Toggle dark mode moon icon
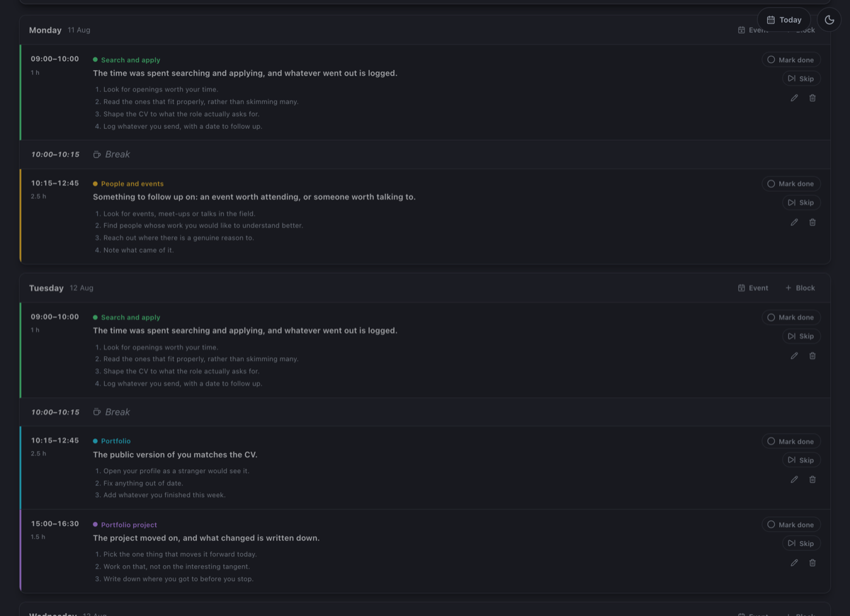Viewport: 850px width, 616px height. click(829, 20)
